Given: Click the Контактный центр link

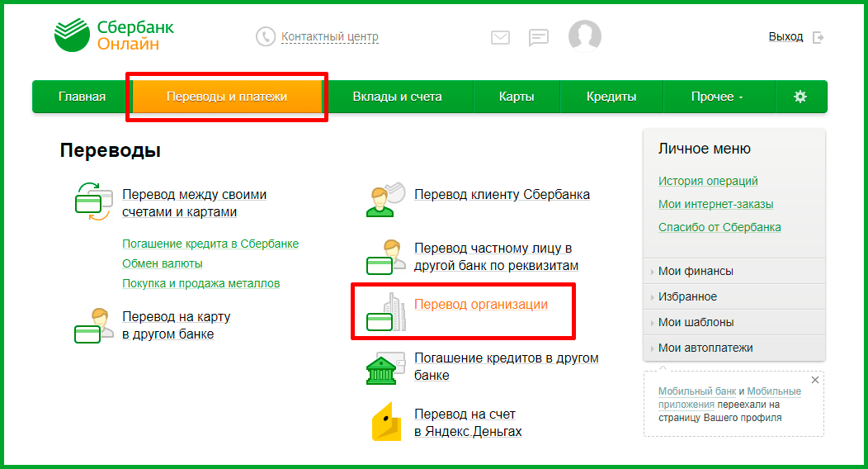Looking at the screenshot, I should 330,36.
